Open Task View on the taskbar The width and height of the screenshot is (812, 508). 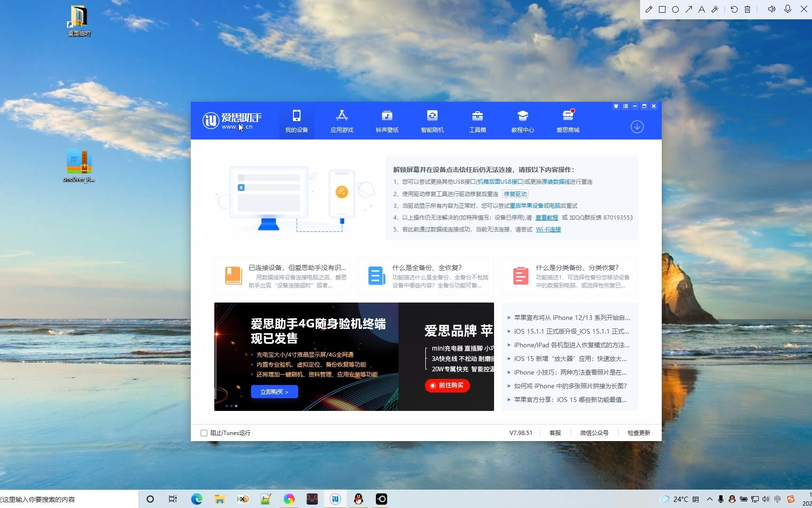[173, 499]
